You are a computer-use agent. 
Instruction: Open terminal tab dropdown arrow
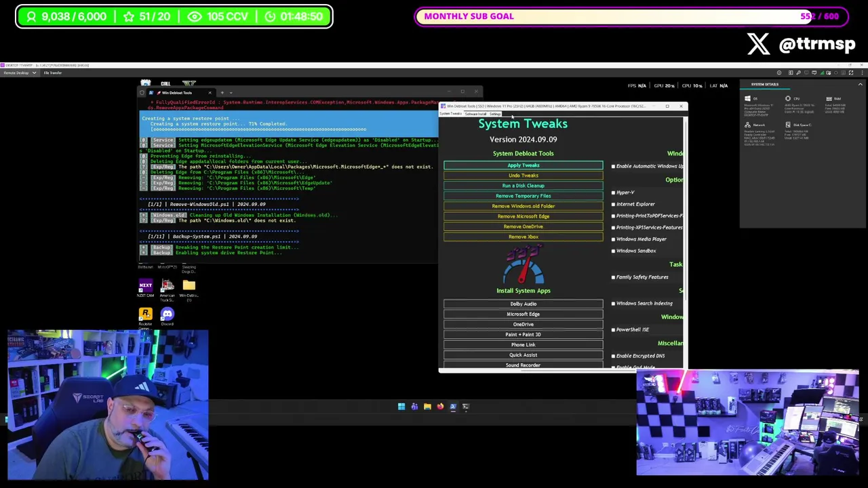(x=231, y=93)
